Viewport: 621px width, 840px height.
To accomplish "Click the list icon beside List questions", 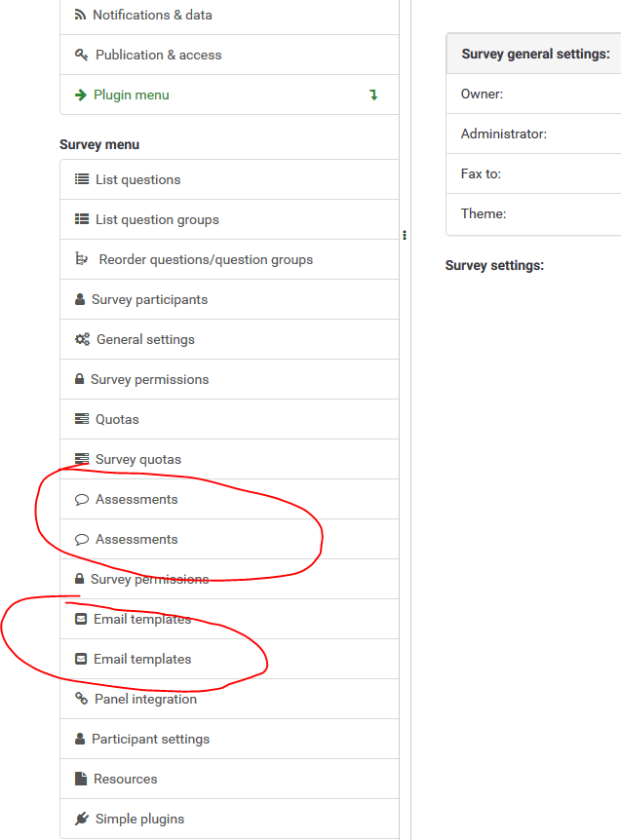I will 82,180.
